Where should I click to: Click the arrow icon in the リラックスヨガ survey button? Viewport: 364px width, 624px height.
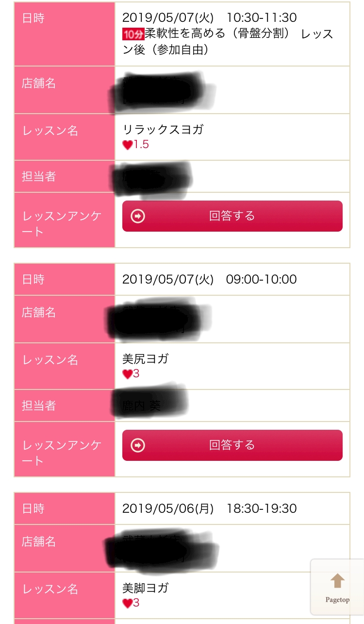138,216
